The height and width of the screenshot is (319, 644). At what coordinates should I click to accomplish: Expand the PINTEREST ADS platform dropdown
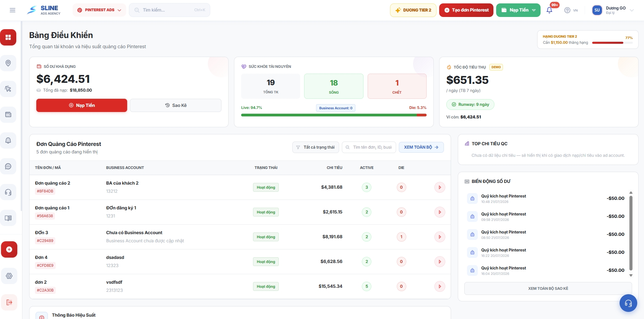point(99,10)
